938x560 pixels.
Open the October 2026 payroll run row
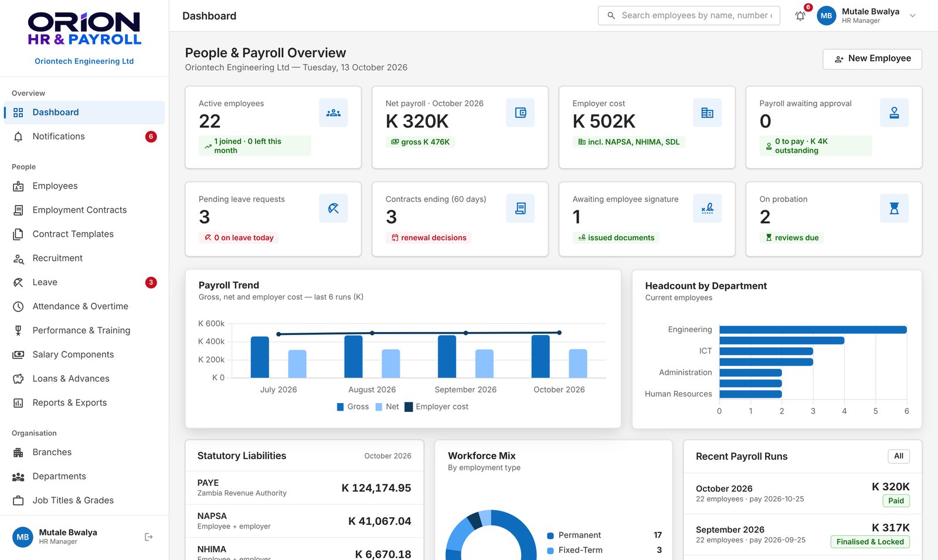click(803, 493)
